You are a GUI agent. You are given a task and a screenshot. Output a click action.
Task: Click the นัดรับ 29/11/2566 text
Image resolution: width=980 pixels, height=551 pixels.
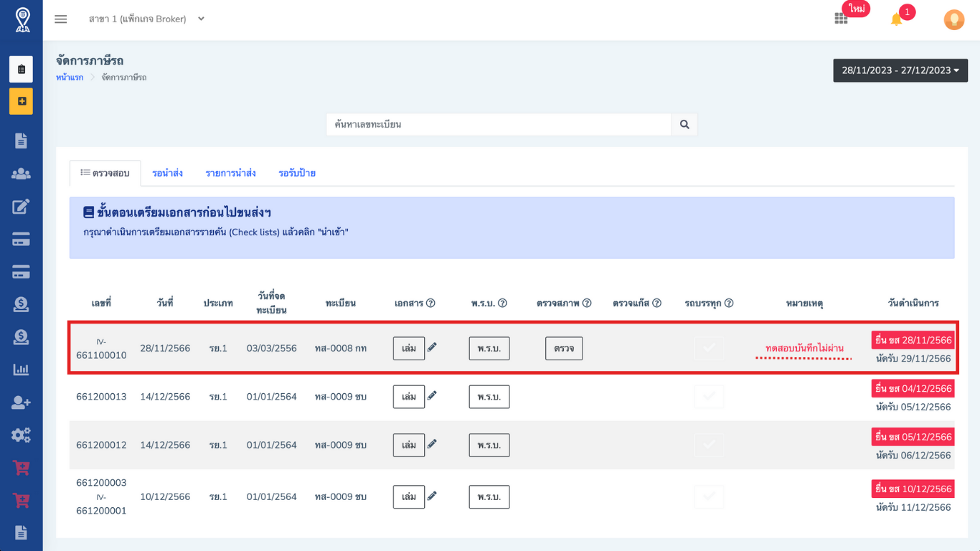[913, 359]
